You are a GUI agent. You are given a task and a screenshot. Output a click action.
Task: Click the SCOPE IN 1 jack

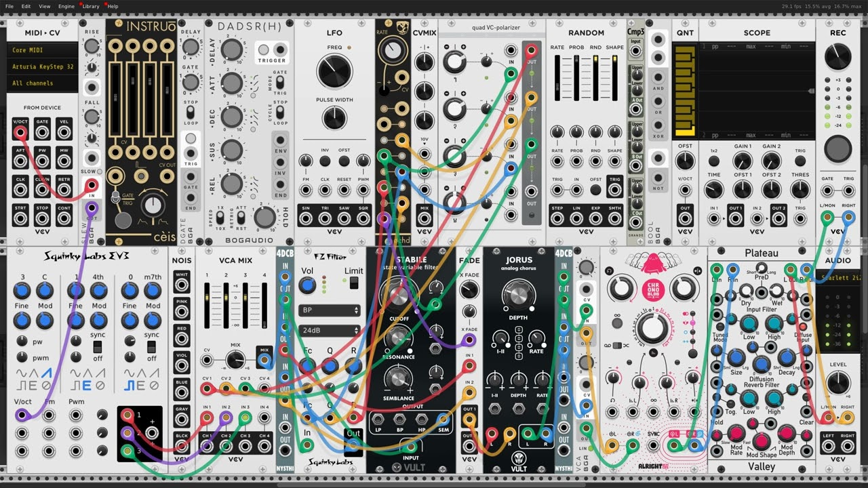point(714,219)
